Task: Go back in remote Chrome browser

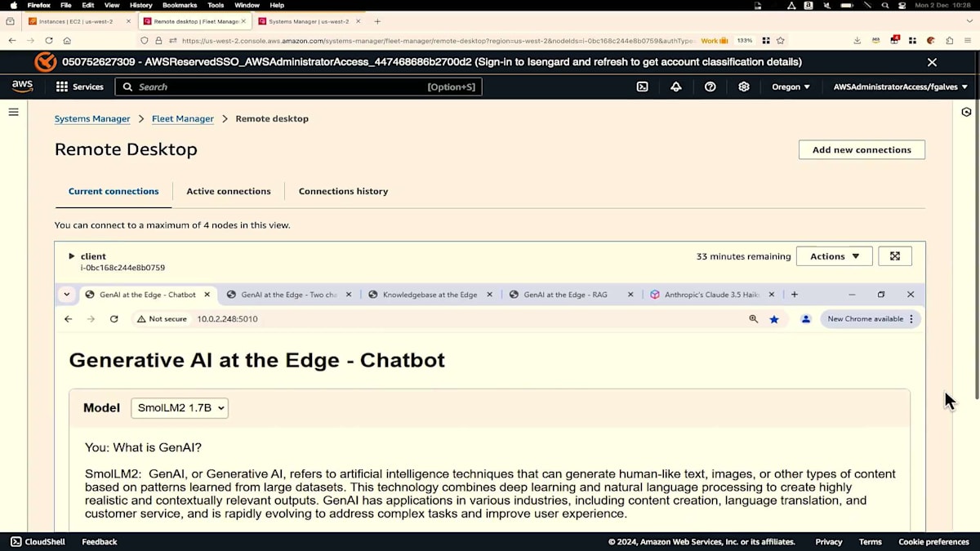Action: [68, 319]
